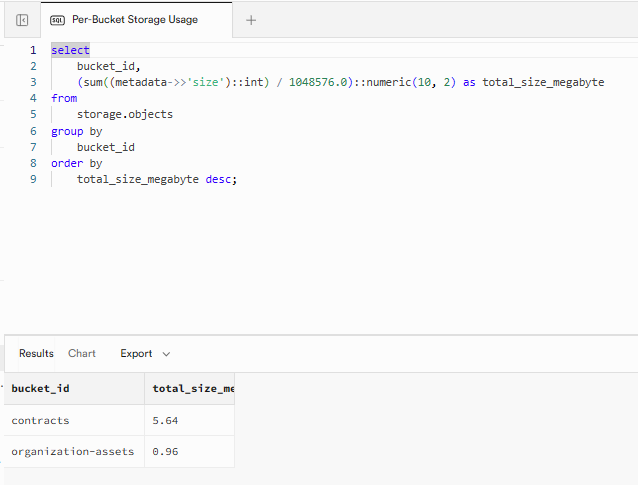Click the SQL icon on the query tab

point(57,20)
